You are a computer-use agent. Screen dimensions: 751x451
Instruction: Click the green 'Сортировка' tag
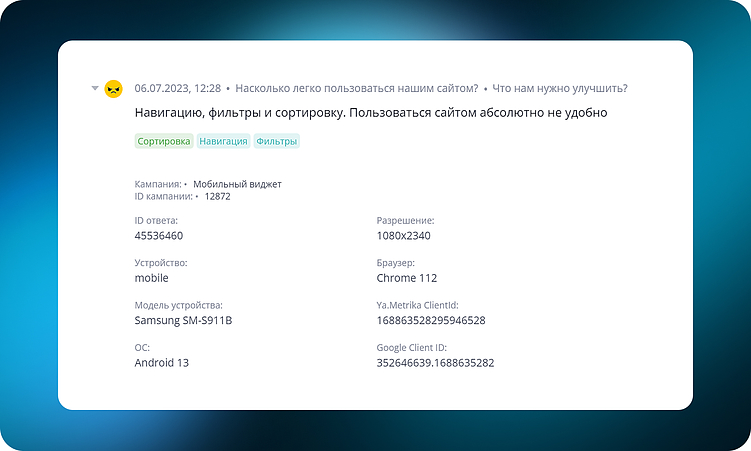pyautogui.click(x=164, y=141)
